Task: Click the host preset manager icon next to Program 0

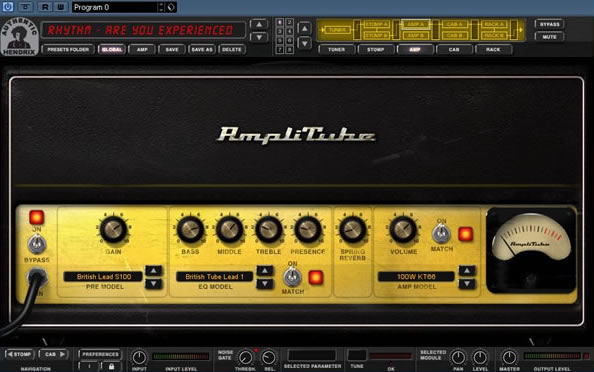Action: pos(171,7)
